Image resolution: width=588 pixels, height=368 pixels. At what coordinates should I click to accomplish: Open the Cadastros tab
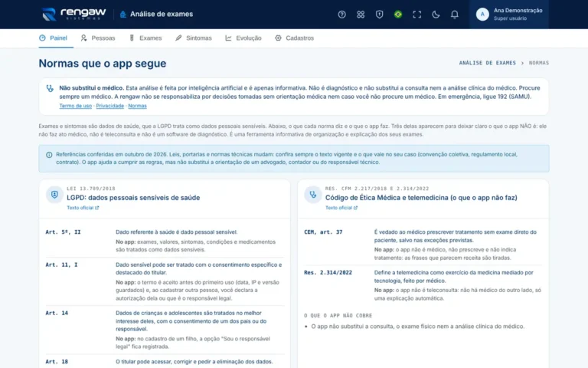(x=294, y=38)
